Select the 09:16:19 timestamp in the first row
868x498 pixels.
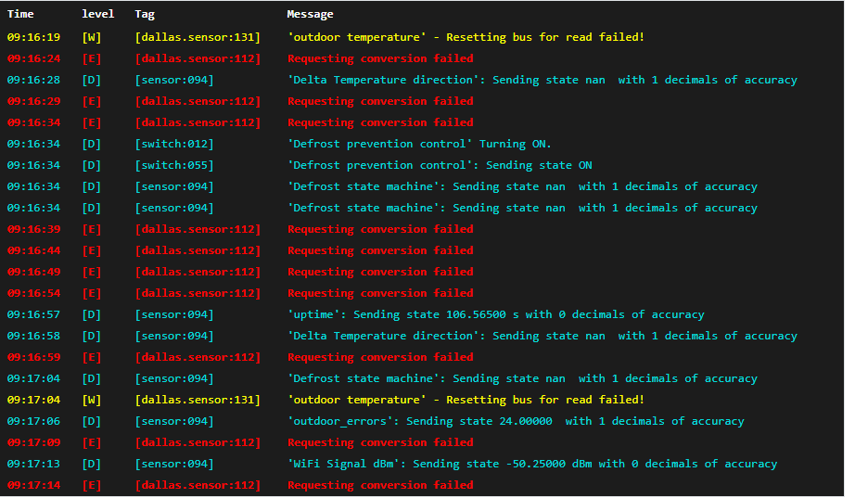pos(33,37)
